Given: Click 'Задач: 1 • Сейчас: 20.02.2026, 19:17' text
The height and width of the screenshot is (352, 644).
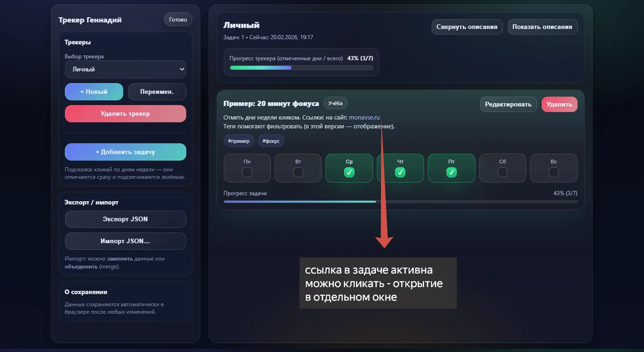Looking at the screenshot, I should [269, 37].
